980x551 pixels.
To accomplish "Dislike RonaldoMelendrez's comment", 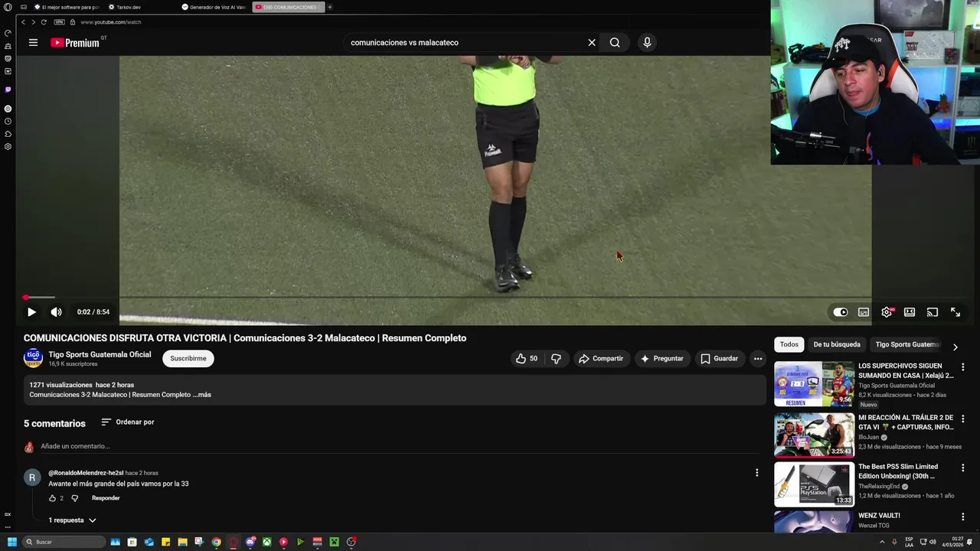I will tap(75, 498).
